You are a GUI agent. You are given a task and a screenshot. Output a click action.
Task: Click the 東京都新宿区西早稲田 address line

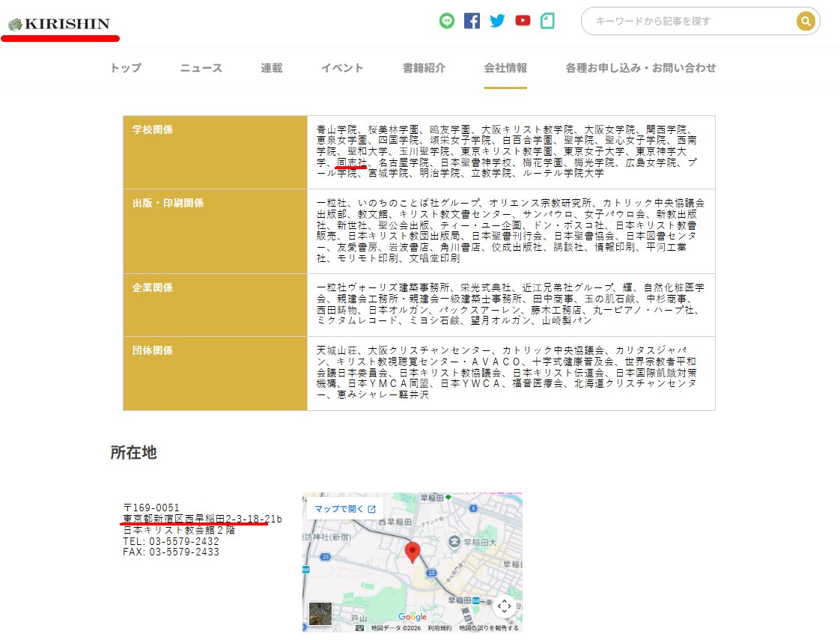(x=202, y=519)
